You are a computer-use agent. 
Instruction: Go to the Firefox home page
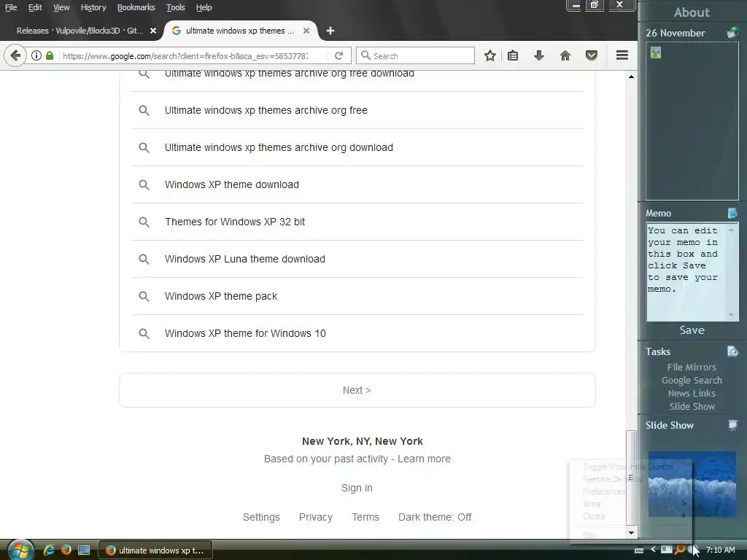click(565, 55)
